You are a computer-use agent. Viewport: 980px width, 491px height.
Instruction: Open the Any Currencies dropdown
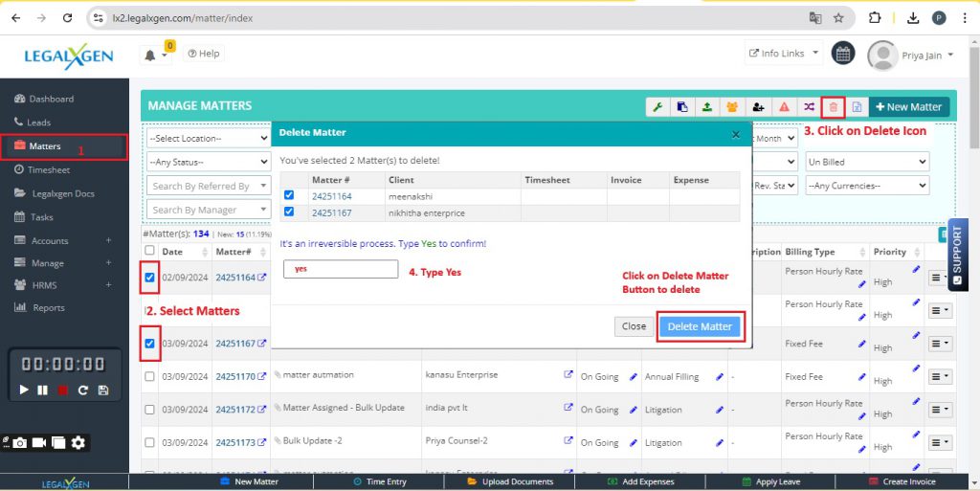[x=867, y=186]
